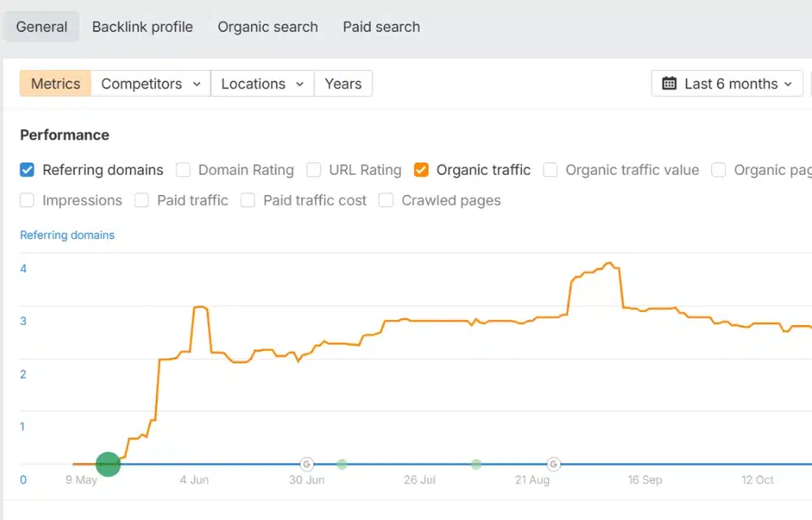Viewport: 812px width, 520px height.
Task: Open the Locations dropdown
Action: [x=262, y=84]
